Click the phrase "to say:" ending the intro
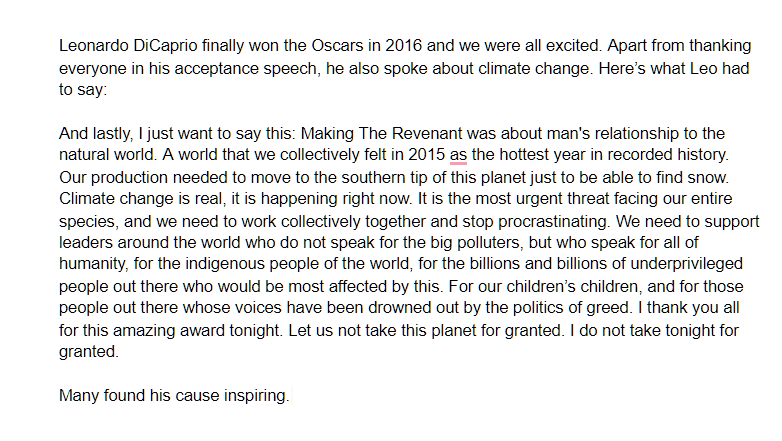The image size is (782, 441). tap(83, 90)
